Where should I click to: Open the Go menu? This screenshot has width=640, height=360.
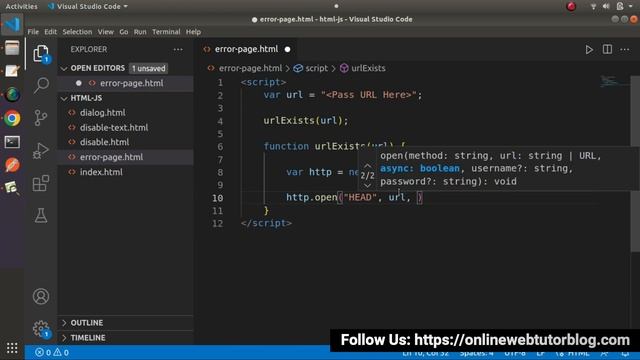point(124,32)
